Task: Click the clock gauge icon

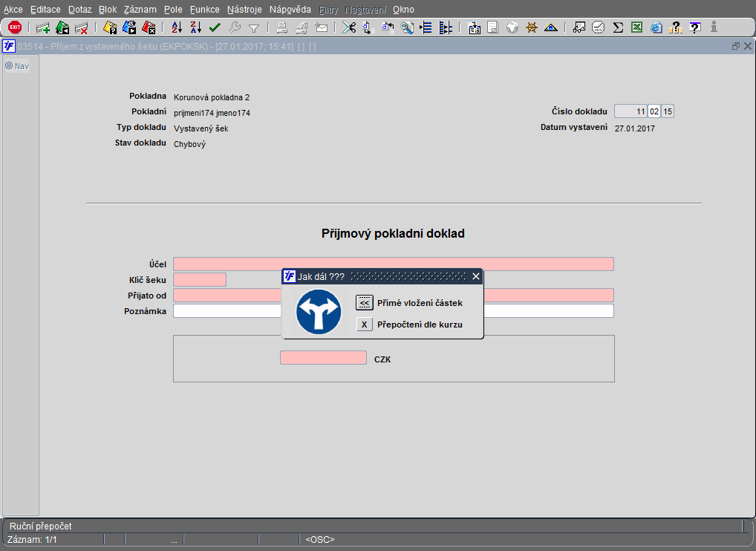Action: click(x=599, y=27)
